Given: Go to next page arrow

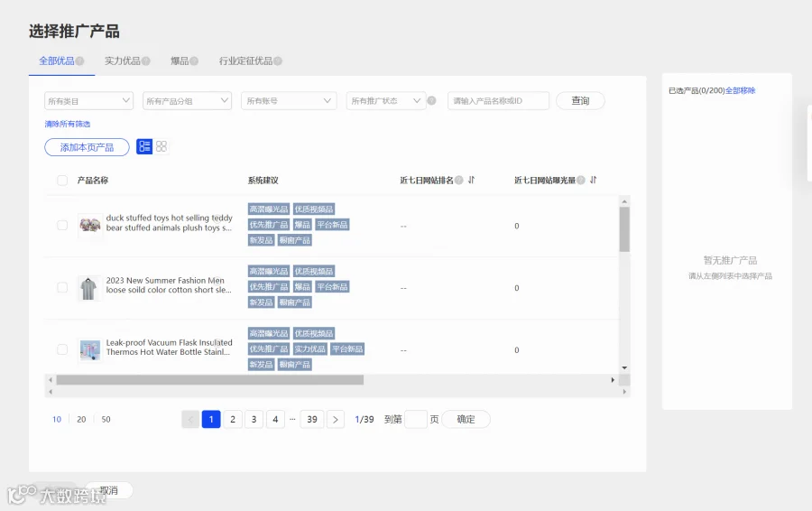Looking at the screenshot, I should click(336, 419).
